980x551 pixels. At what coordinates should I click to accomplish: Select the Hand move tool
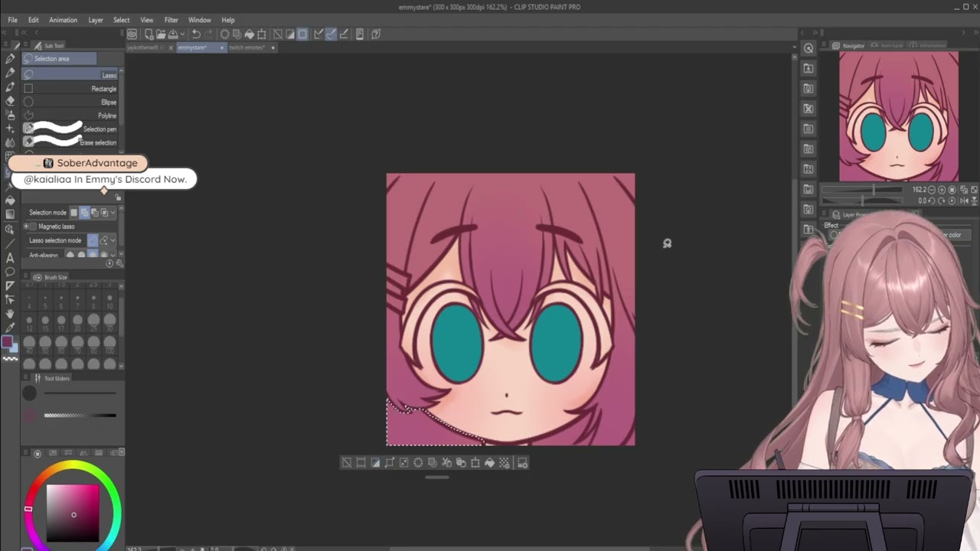click(x=10, y=314)
